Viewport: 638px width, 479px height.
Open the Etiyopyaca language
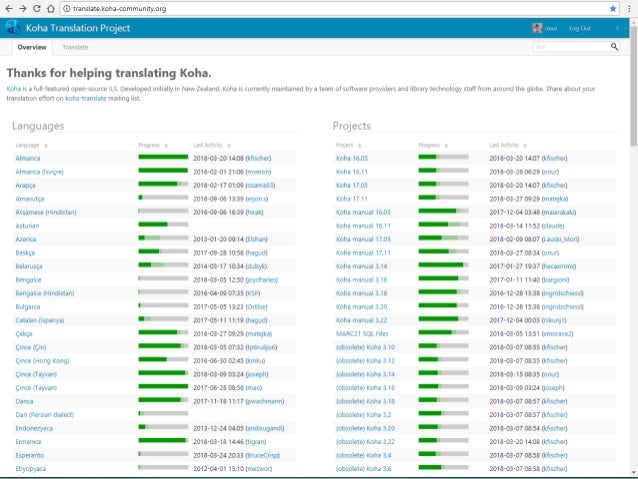[x=31, y=469]
